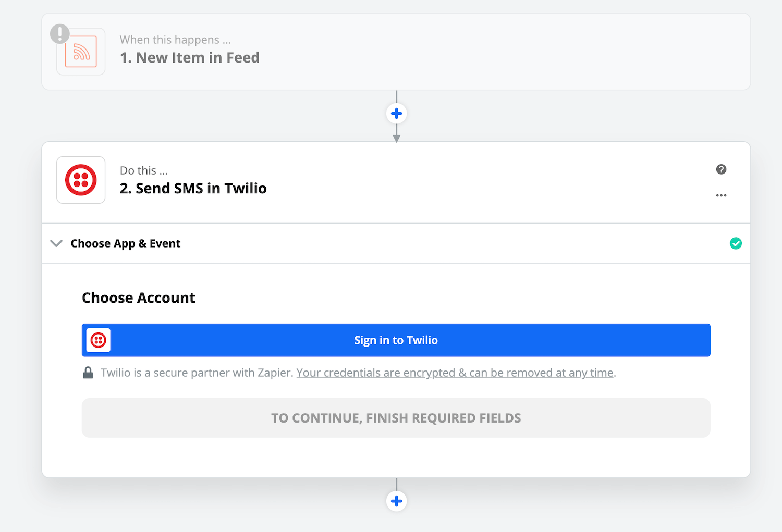Viewport: 782px width, 532px height.
Task: Select the 2. Send SMS in Twilio title
Action: [193, 188]
